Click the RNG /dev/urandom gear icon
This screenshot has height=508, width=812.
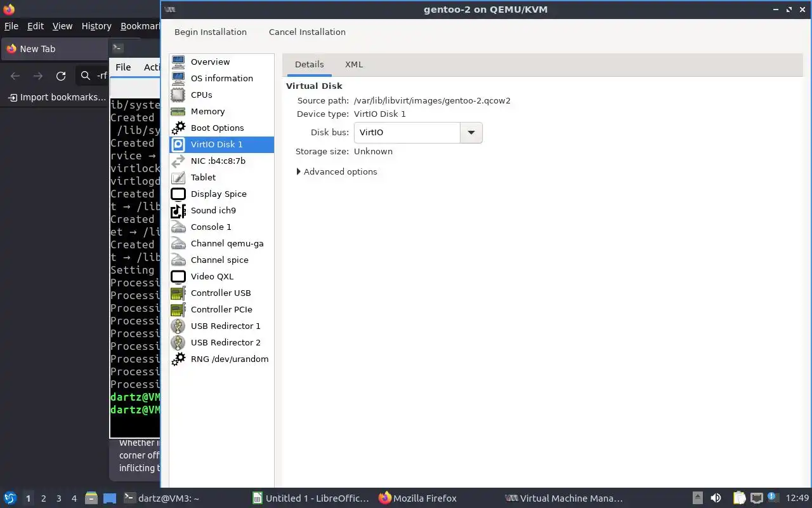click(178, 359)
